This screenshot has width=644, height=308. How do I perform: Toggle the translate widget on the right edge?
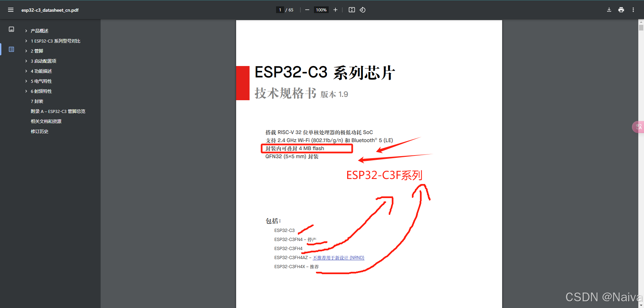coord(639,127)
